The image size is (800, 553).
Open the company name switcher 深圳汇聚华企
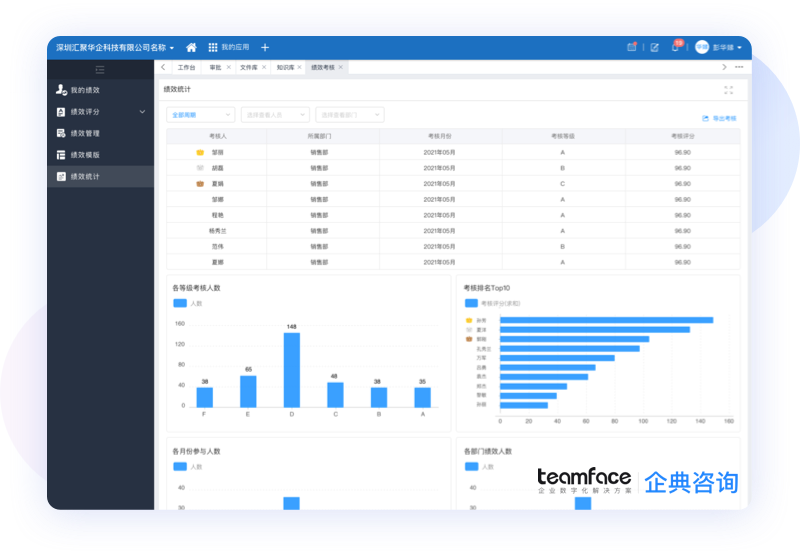coord(114,47)
